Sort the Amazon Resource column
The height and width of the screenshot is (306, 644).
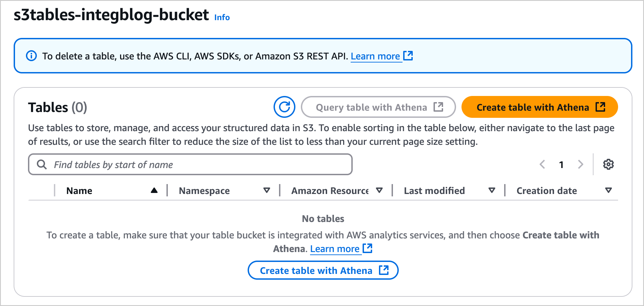coord(379,190)
